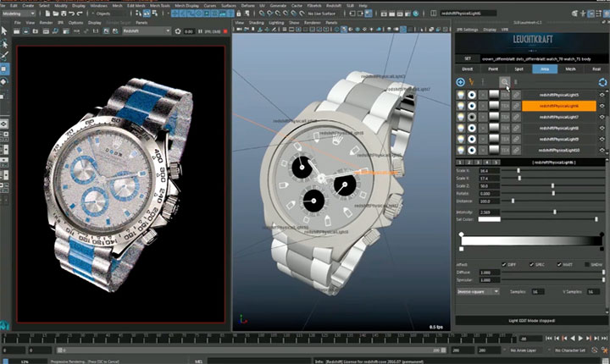This screenshot has width=610, height=364.
Task: Toggle the round eye-ball button for redshiftPhysicalLight7
Action: click(472, 117)
